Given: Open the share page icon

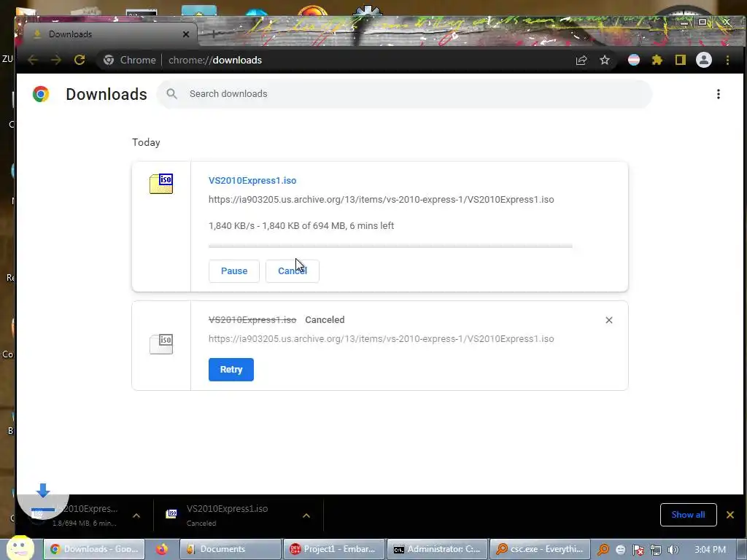Looking at the screenshot, I should [x=581, y=60].
